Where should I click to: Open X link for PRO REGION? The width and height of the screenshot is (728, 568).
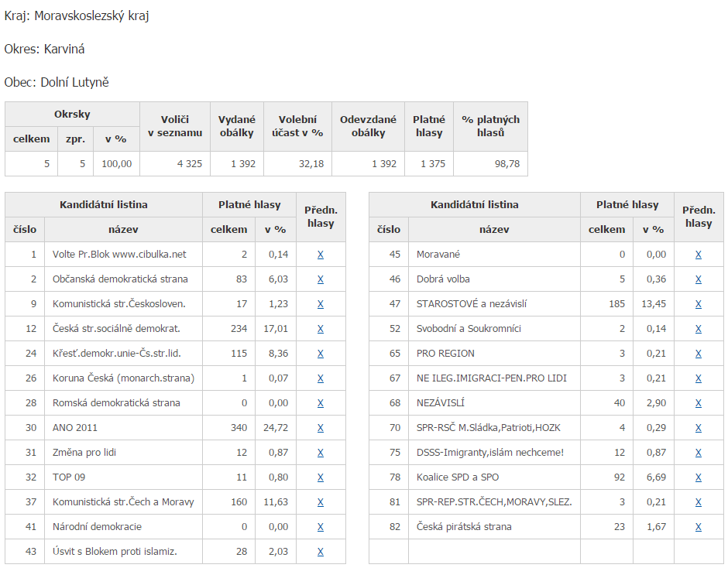(x=698, y=354)
